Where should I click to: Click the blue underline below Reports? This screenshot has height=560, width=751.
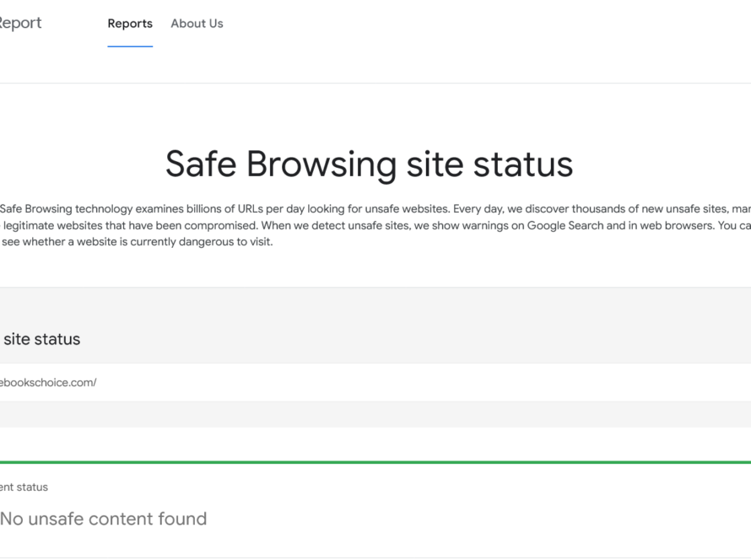click(x=129, y=46)
